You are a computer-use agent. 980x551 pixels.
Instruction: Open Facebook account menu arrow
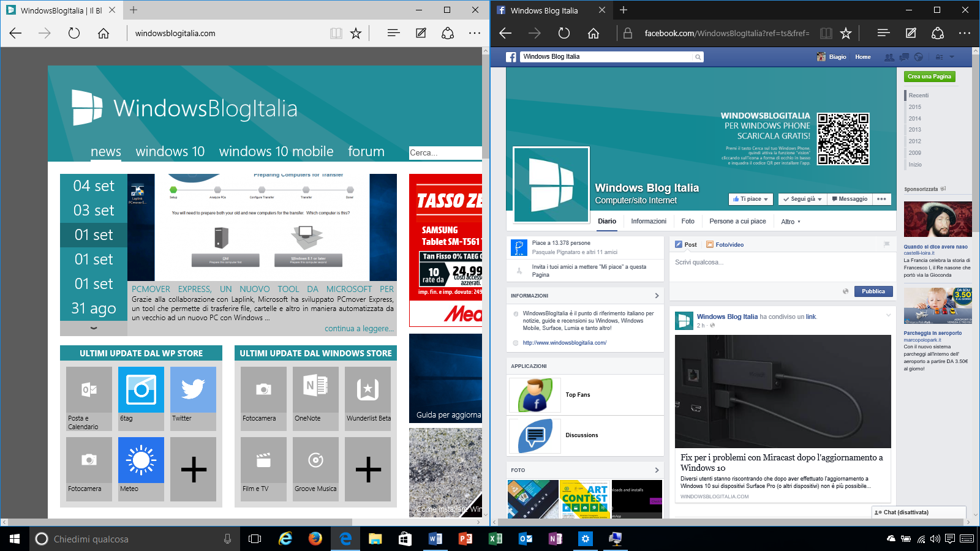[952, 57]
